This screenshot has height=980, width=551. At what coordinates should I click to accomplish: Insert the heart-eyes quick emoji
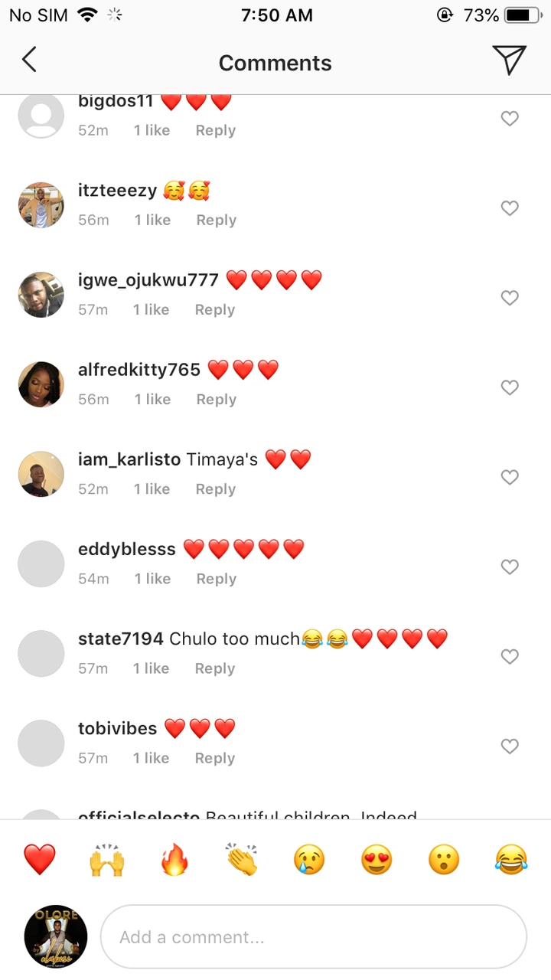click(377, 860)
